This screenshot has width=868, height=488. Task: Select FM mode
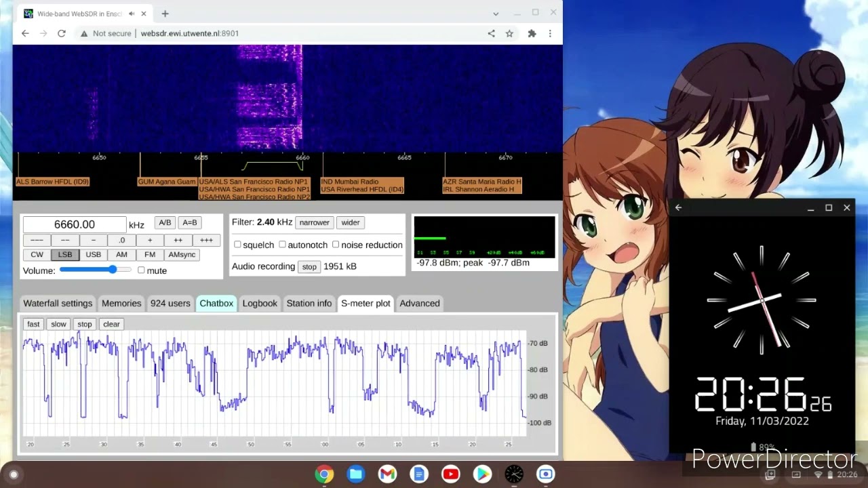click(150, 255)
